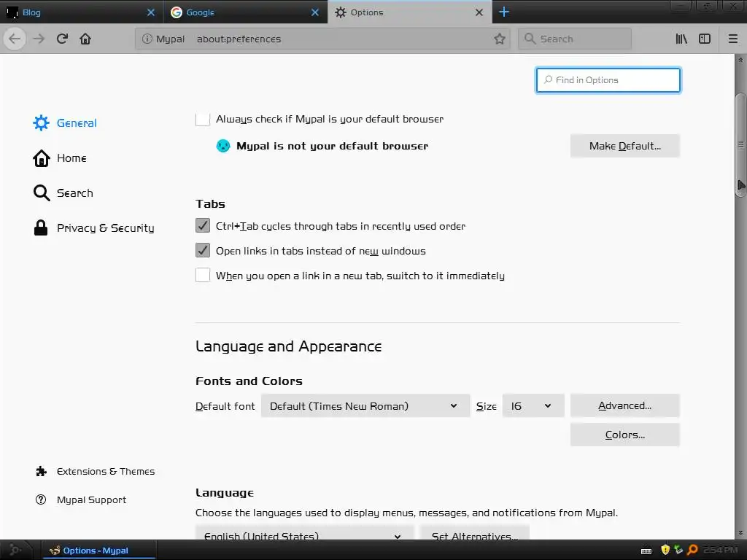Viewport: 747px width, 560px height.
Task: Bookmark this page with the star
Action: click(x=499, y=39)
